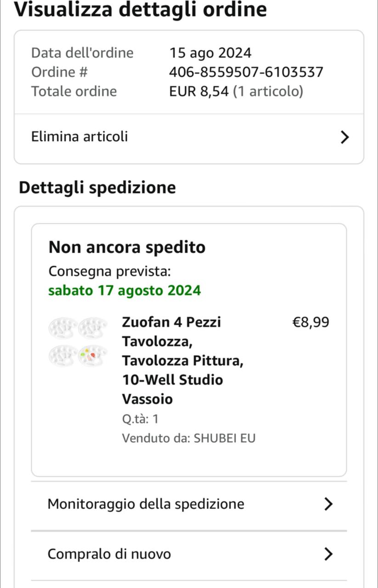Image resolution: width=378 pixels, height=588 pixels.
Task: Click the order date 15 ago 2024
Action: [x=210, y=53]
